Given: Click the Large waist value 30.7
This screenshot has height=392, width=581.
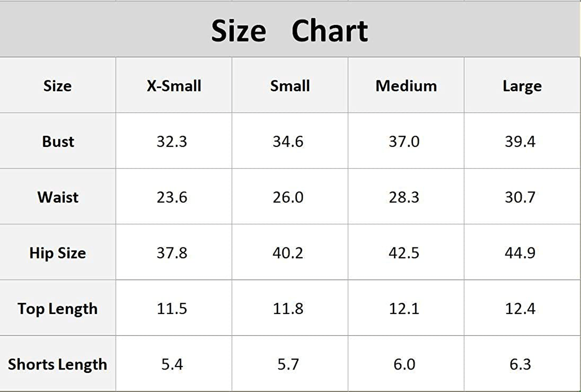Looking at the screenshot, I should (520, 197).
